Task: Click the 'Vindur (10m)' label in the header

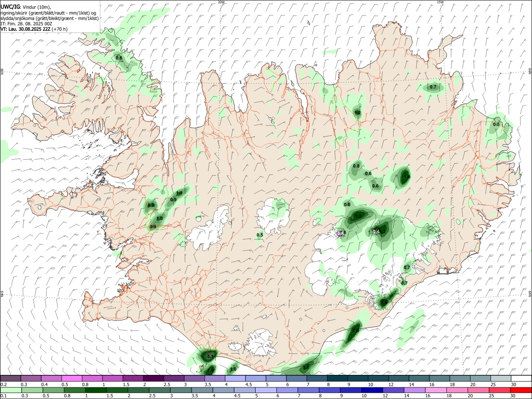Action: point(37,7)
